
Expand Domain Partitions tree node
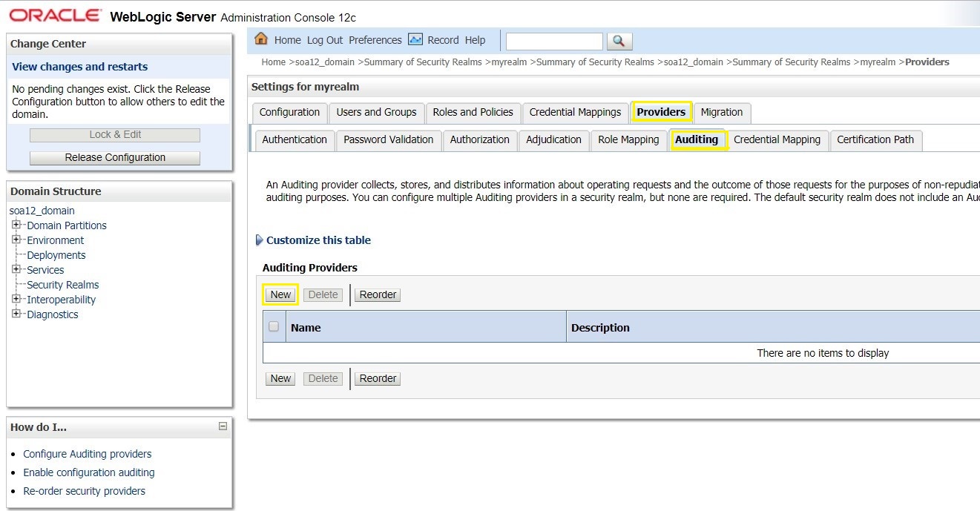pyautogui.click(x=16, y=225)
